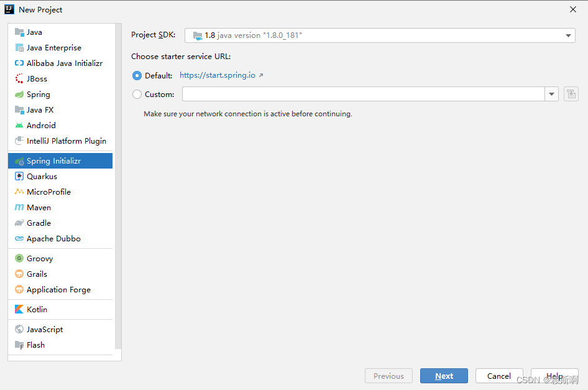Enable the Custom URL radio button
Viewport: 588px width, 390px height.
pos(137,94)
